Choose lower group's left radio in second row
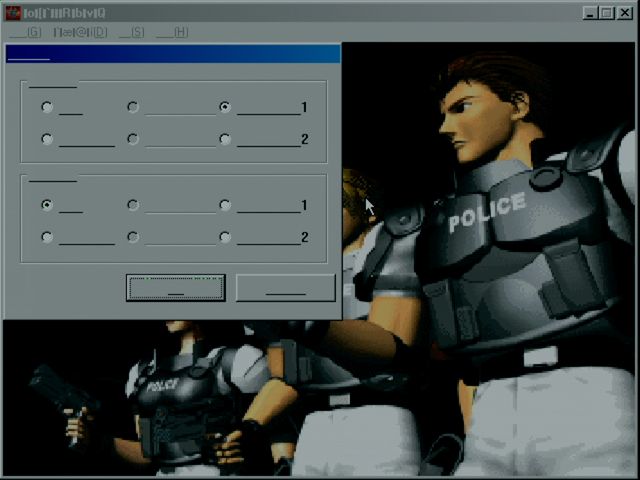 coord(47,237)
